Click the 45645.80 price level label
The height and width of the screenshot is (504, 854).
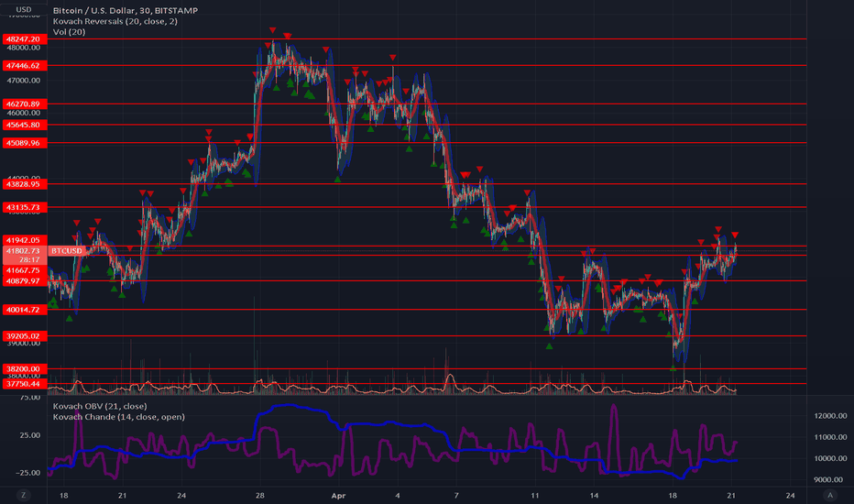[25, 125]
